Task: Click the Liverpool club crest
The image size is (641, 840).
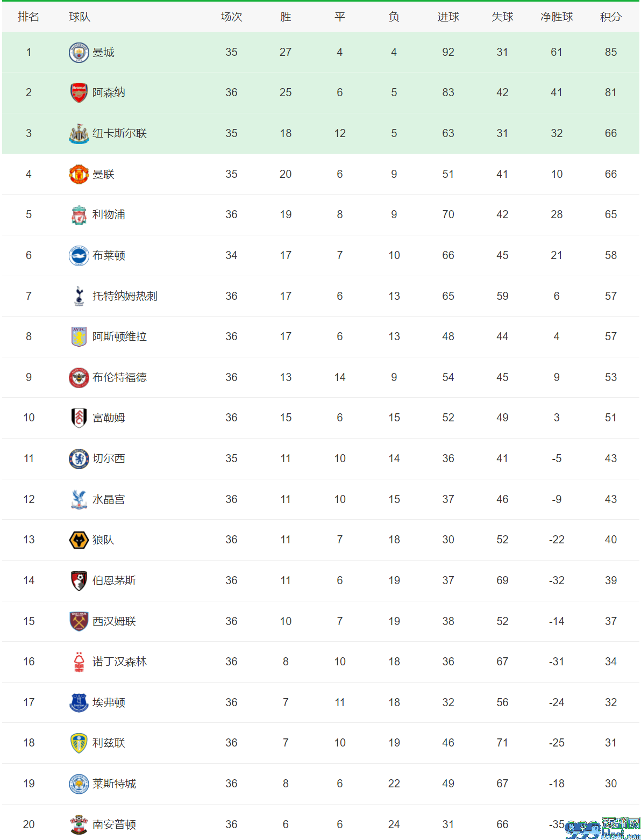Action: click(79, 215)
